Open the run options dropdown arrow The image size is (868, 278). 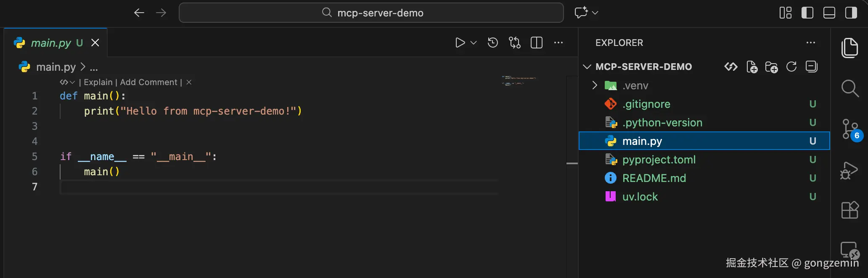[474, 43]
